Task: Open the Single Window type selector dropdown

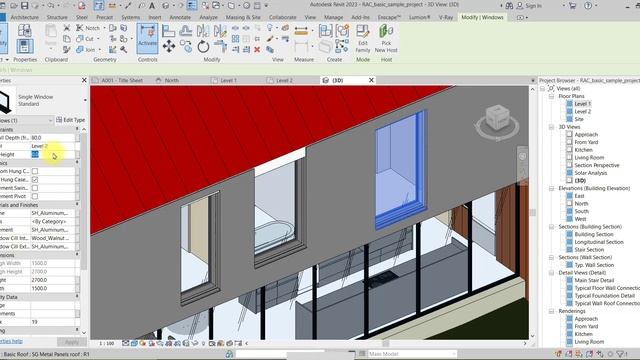Action: click(85, 100)
